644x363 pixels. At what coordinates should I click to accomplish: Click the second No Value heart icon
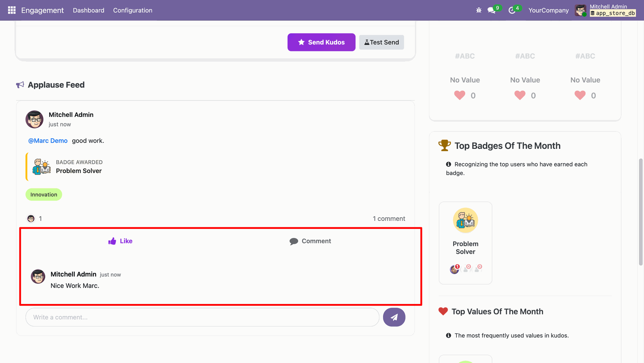point(520,96)
